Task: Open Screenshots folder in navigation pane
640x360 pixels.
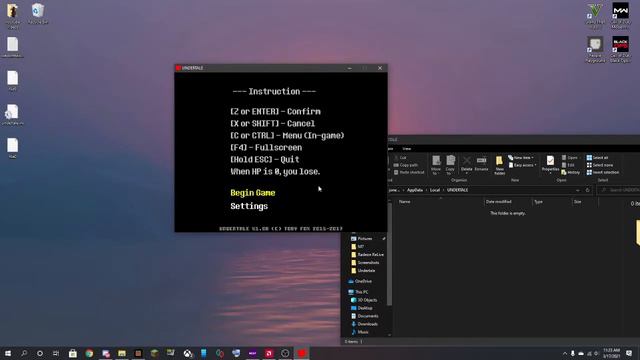Action: 364,263
